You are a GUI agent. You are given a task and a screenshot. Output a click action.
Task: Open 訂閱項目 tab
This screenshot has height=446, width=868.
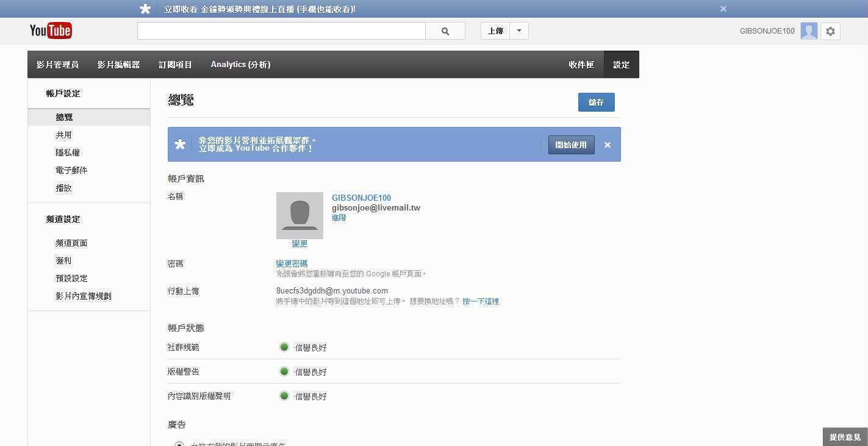(176, 65)
